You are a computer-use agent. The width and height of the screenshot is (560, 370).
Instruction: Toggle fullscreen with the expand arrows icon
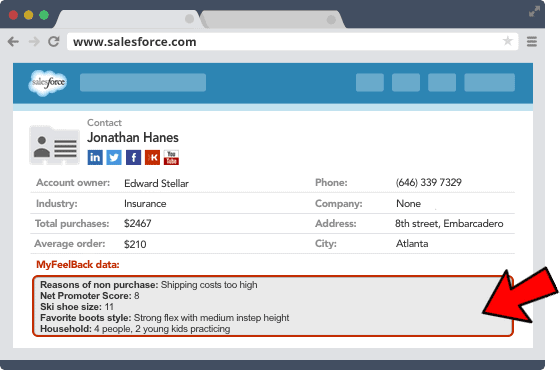coord(534,11)
